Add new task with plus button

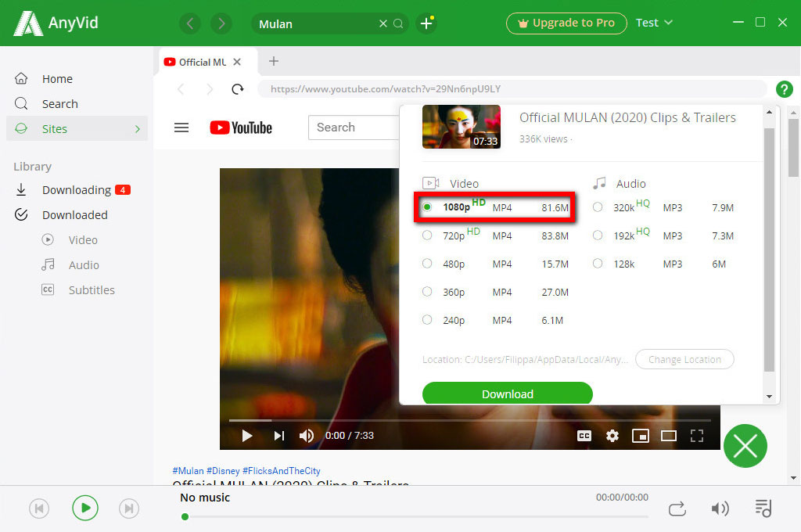[426, 23]
